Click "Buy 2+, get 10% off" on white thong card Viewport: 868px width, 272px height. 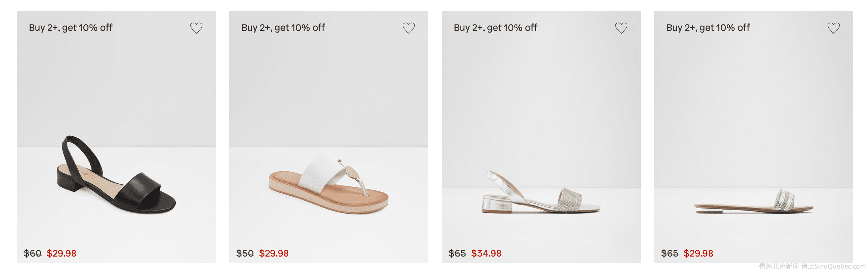(283, 28)
